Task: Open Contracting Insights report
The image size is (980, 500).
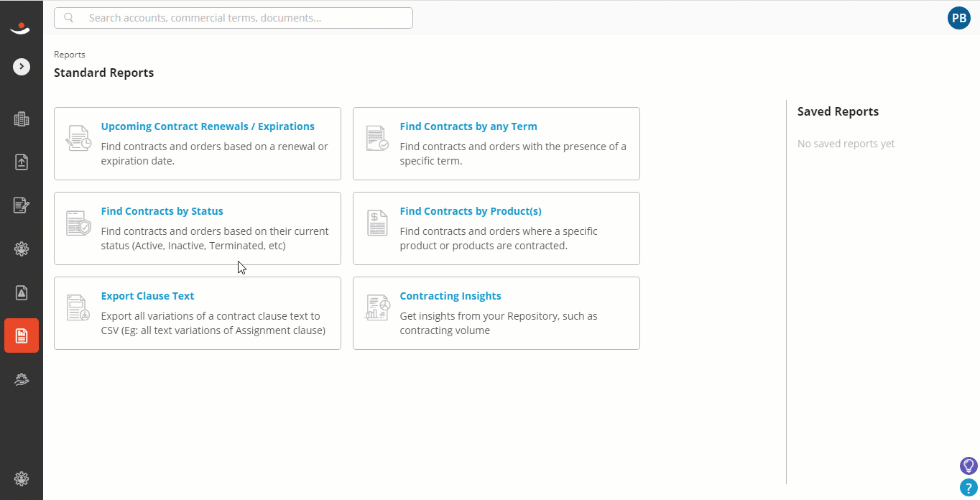Action: (450, 296)
